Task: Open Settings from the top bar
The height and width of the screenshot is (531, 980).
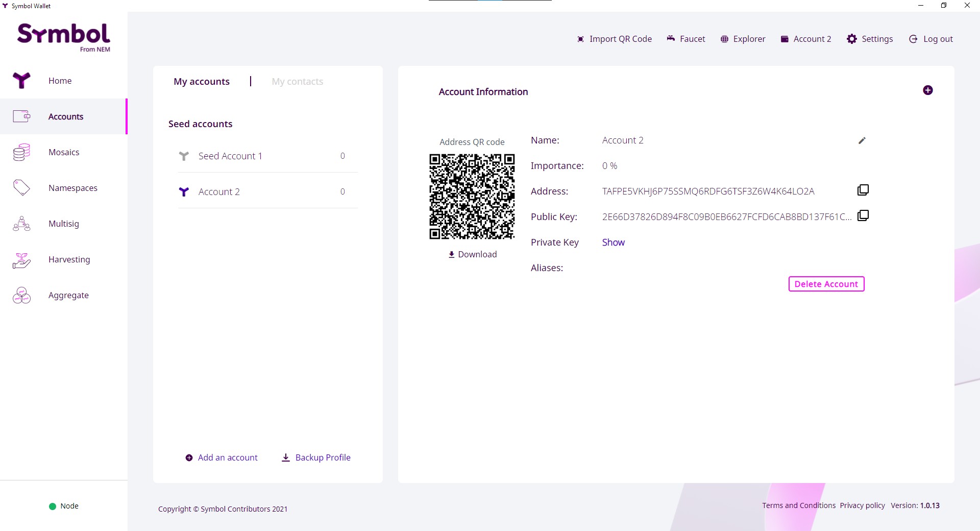Action: coord(870,39)
